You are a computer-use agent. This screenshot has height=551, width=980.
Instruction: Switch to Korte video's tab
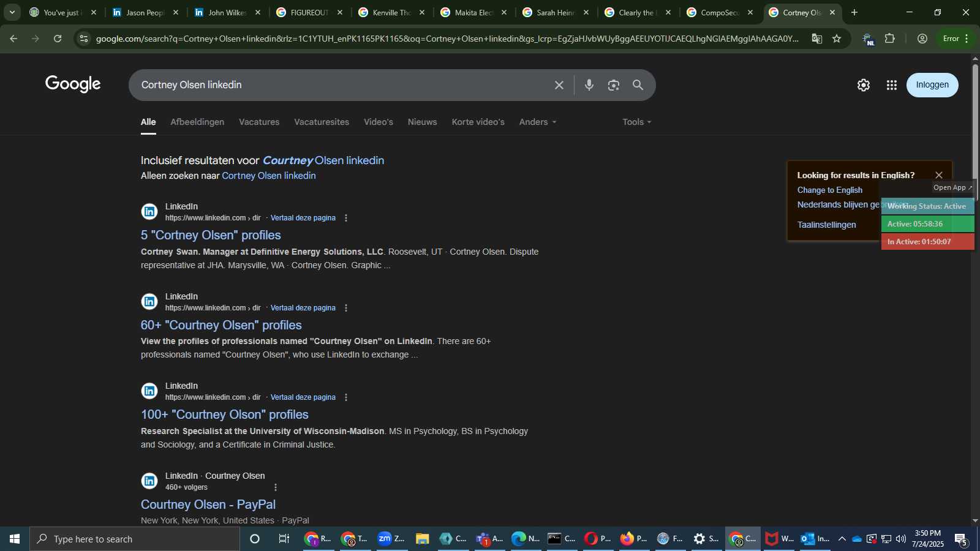pos(478,122)
